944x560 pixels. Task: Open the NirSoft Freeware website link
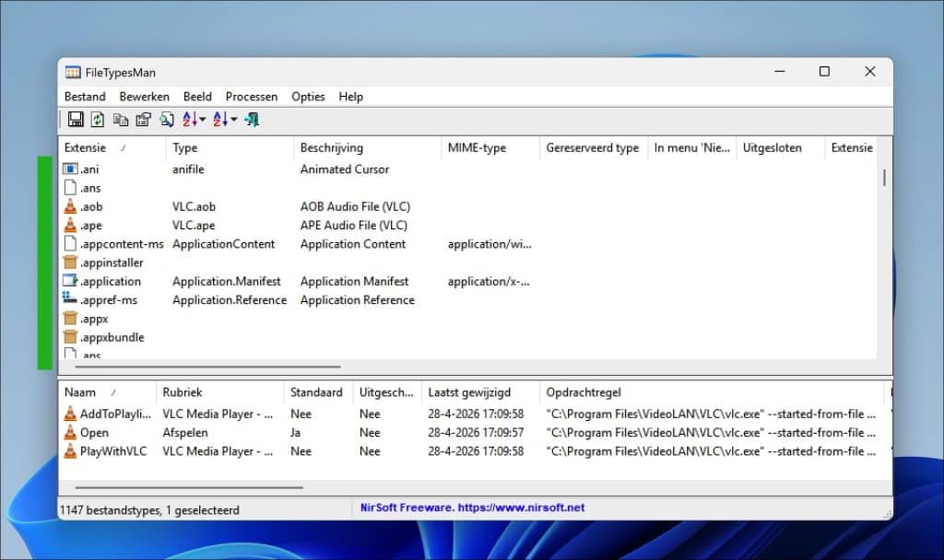(x=473, y=507)
